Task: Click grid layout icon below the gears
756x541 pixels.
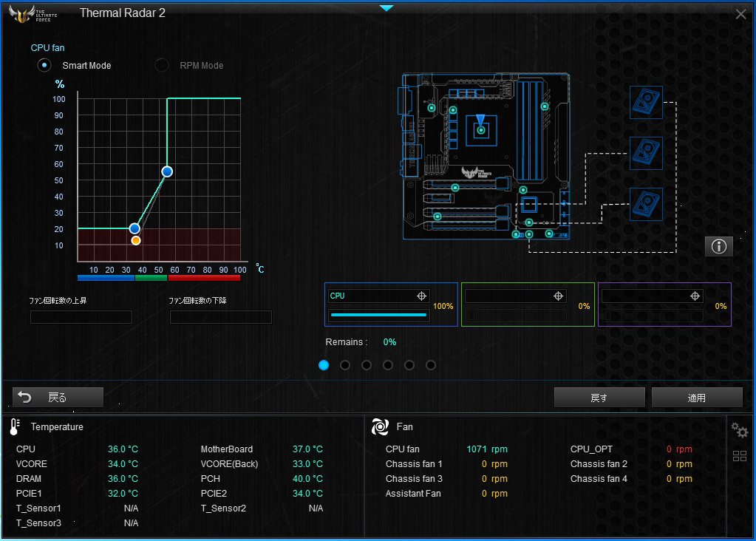Action: [740, 456]
